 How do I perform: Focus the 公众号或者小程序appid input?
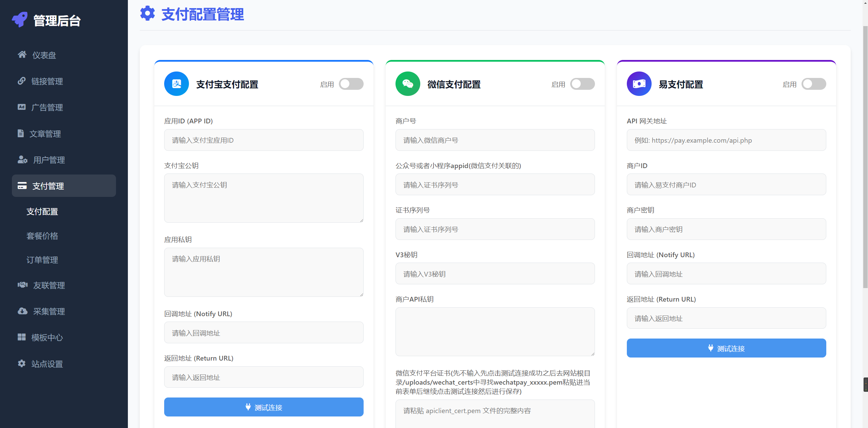pos(495,184)
